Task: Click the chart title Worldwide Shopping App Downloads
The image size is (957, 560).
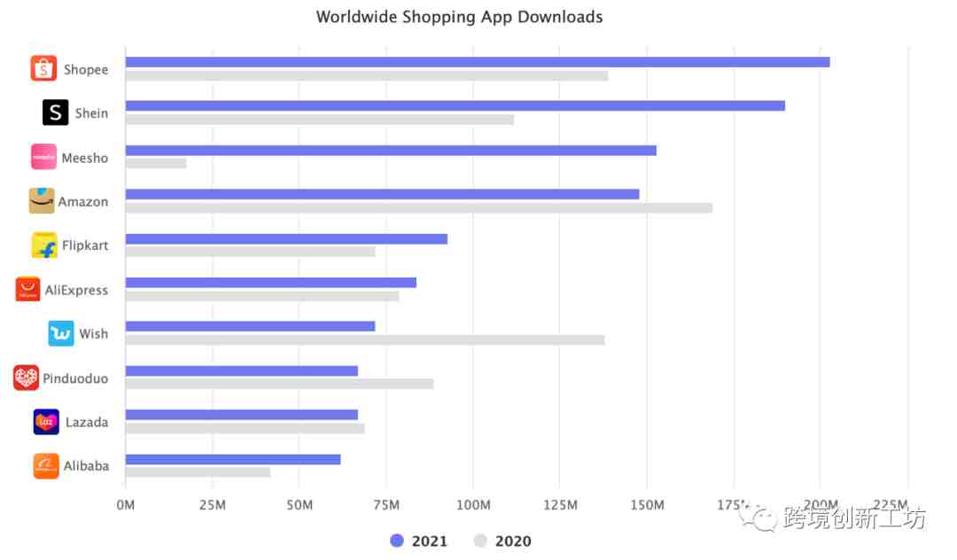Action: 459,17
